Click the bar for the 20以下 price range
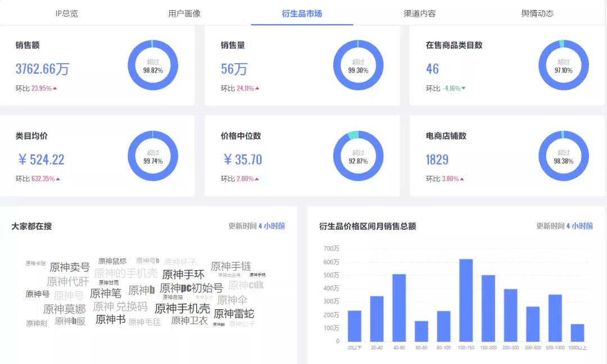Image resolution: width=607 pixels, height=364 pixels. point(355,326)
